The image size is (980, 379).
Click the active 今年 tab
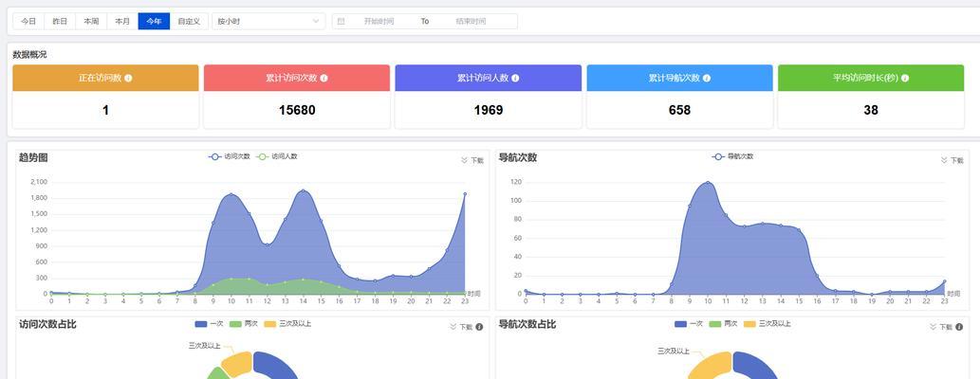coord(154,21)
